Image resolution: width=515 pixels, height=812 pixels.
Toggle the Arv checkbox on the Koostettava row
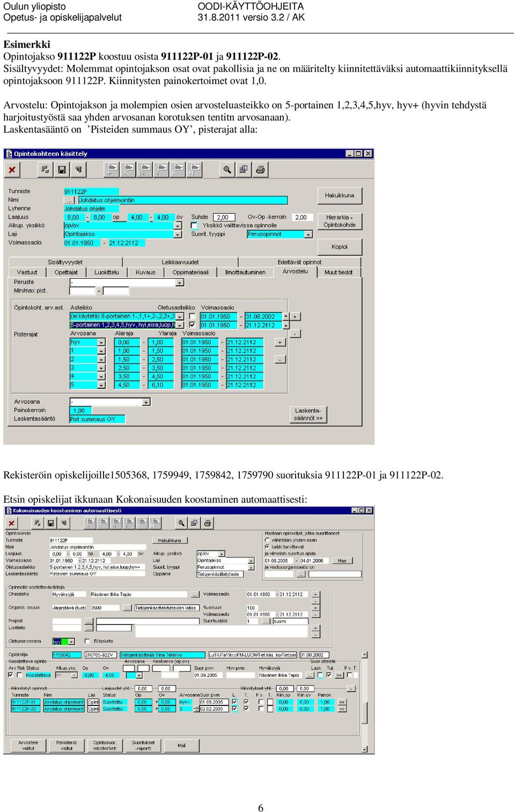(11, 675)
